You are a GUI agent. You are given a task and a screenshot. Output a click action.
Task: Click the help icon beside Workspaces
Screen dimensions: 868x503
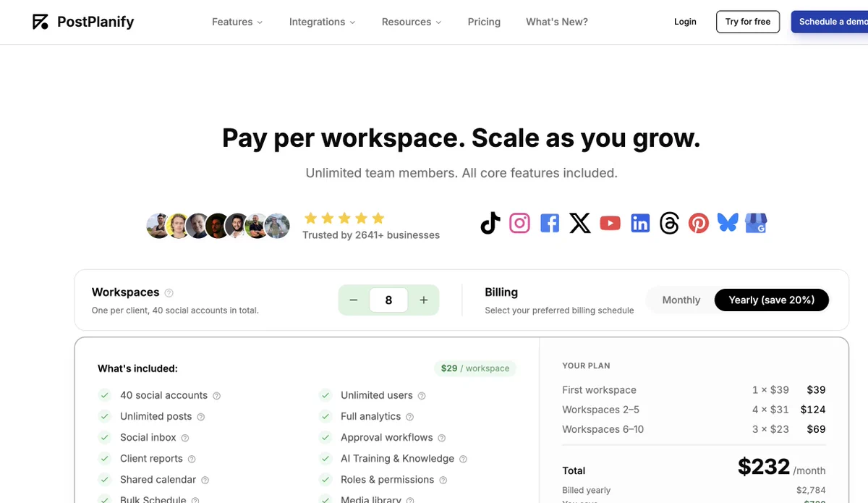coord(169,293)
